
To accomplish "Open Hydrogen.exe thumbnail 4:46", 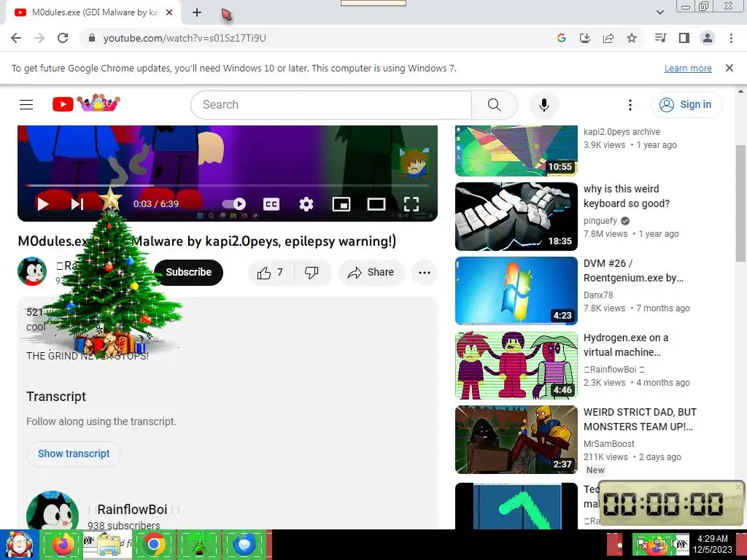I will pyautogui.click(x=516, y=365).
